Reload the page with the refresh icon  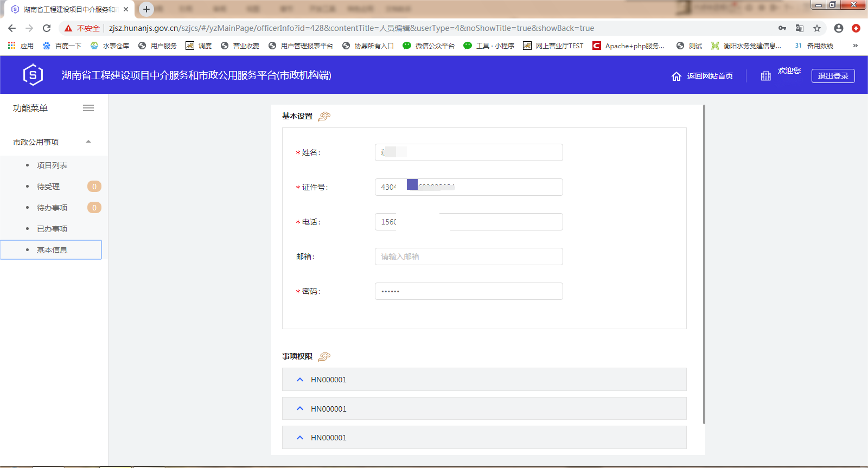coord(47,28)
